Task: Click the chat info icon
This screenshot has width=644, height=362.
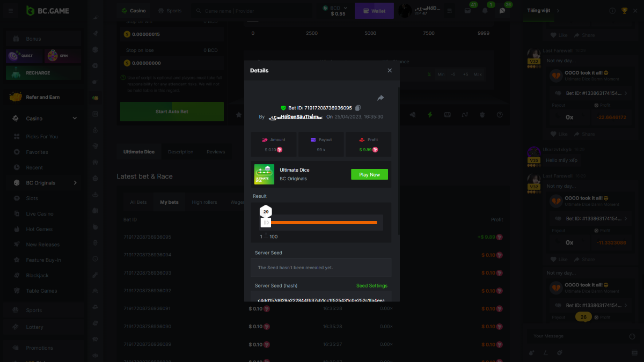Action: pyautogui.click(x=612, y=11)
